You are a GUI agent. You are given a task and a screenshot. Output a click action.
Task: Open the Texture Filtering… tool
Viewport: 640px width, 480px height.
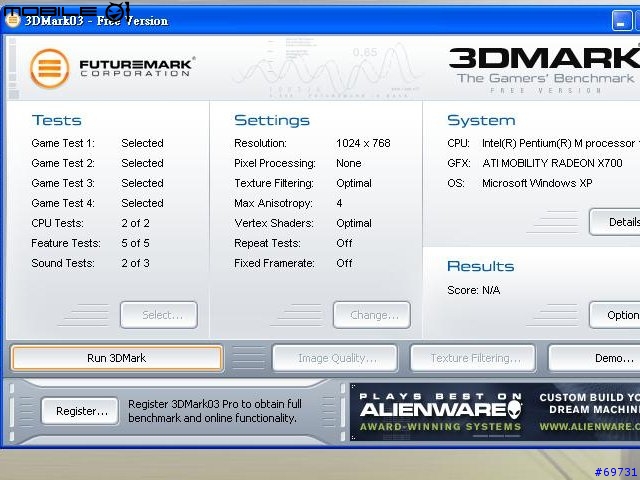click(473, 358)
